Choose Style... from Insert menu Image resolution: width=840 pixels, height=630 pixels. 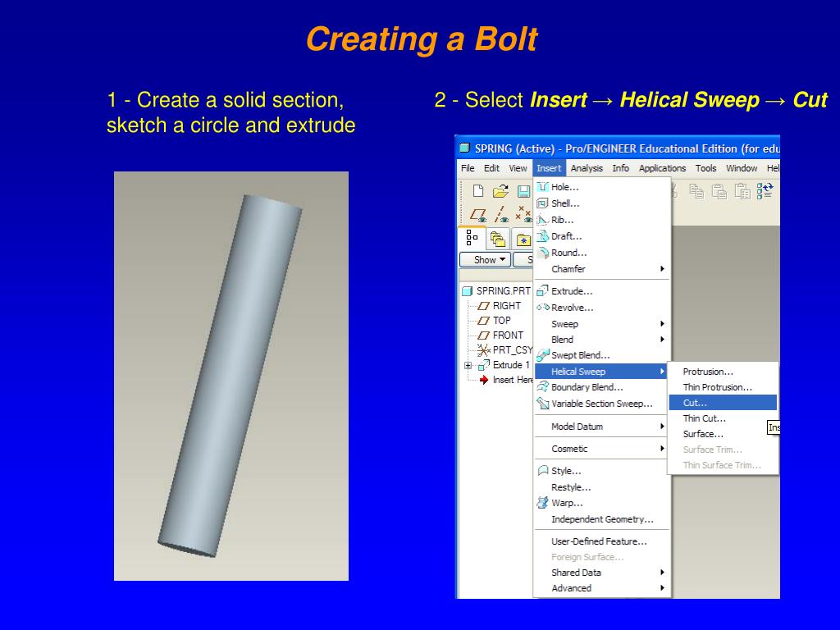[x=603, y=471]
